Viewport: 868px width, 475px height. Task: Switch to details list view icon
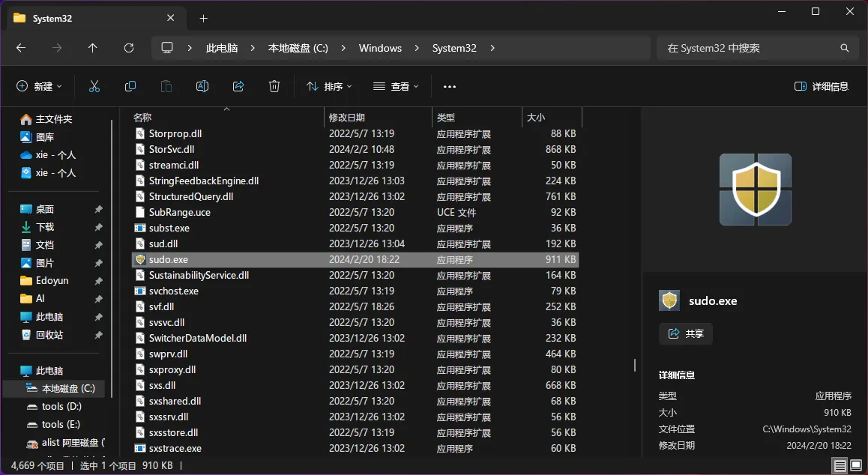(x=840, y=465)
